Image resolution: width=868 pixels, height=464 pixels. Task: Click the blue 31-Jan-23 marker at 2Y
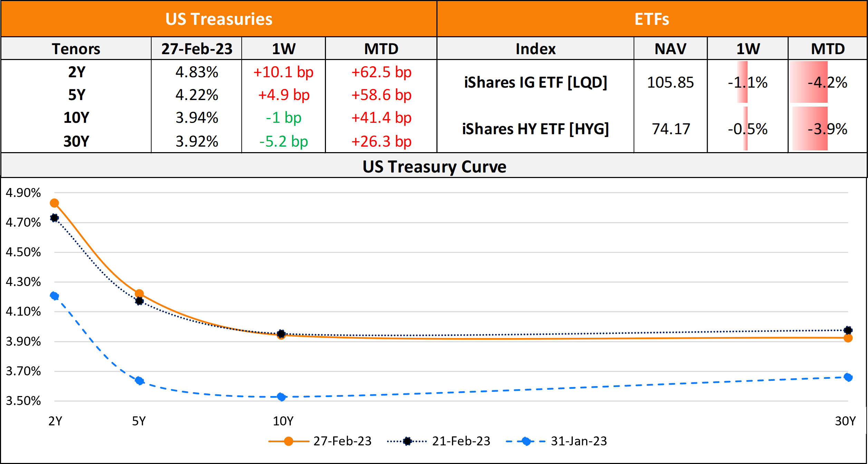pos(54,296)
